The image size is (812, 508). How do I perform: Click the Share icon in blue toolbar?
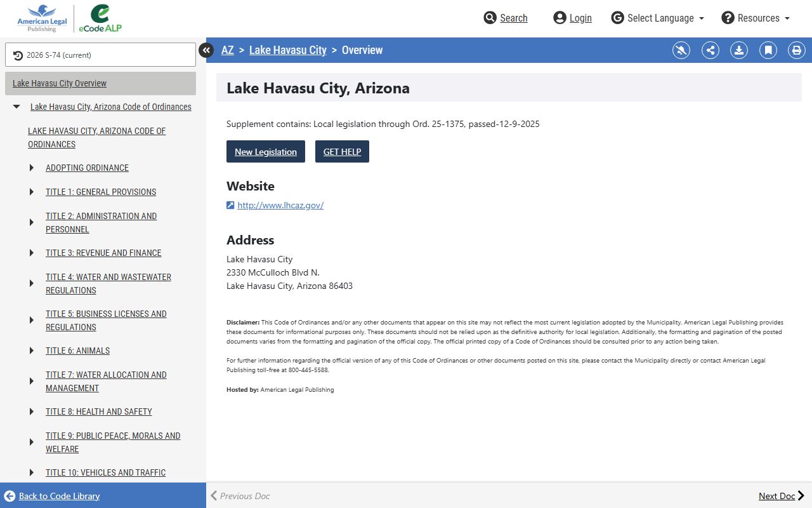(x=710, y=50)
